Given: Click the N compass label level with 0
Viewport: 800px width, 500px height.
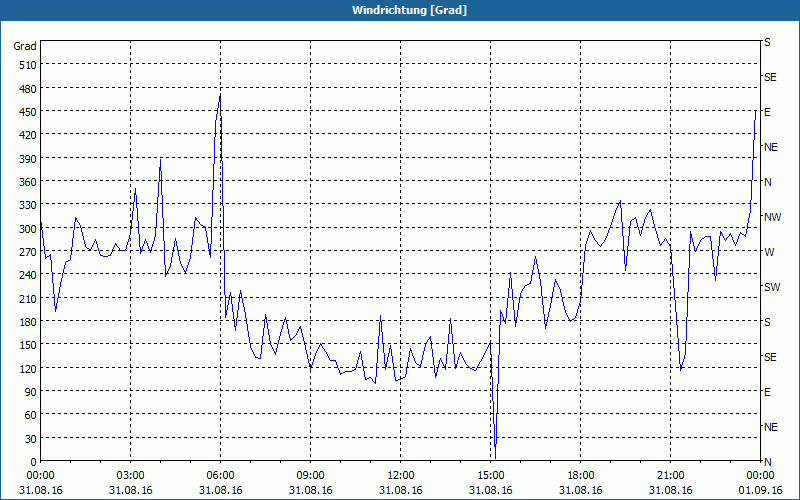Looking at the screenshot, I should click(767, 462).
